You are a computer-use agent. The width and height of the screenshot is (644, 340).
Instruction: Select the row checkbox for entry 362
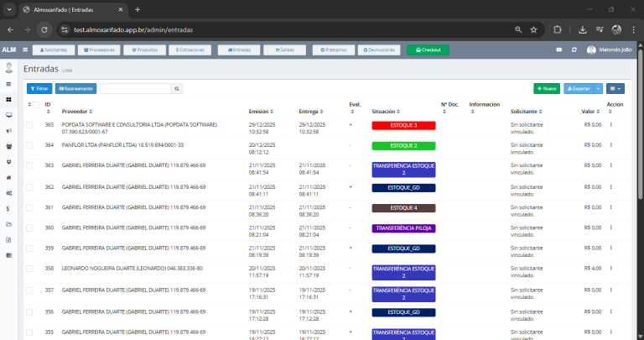[x=29, y=186]
